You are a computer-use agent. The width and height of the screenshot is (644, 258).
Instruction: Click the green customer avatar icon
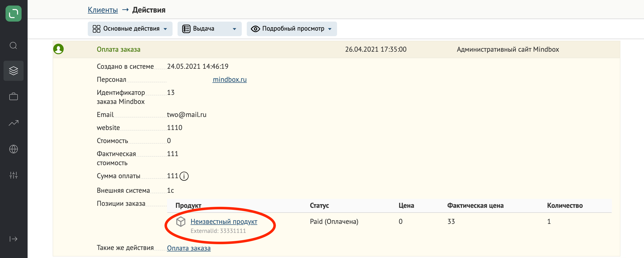tap(58, 49)
